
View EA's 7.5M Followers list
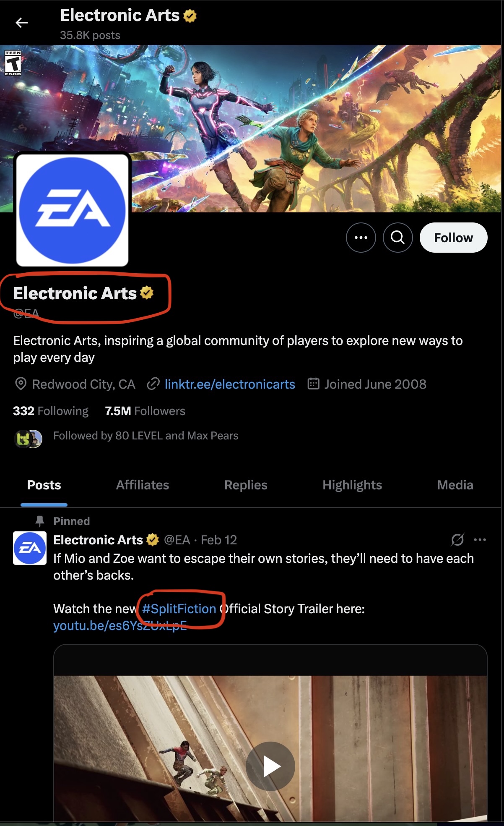tap(145, 411)
